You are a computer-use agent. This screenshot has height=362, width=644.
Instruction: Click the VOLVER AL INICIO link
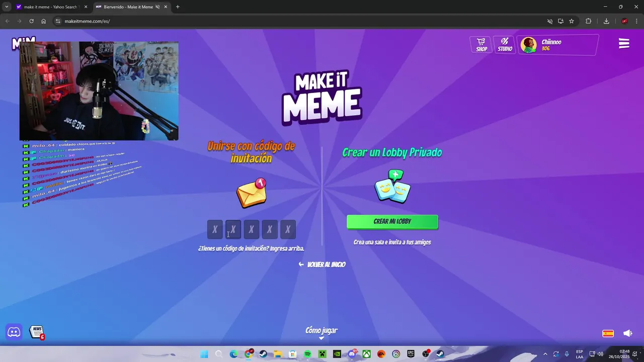pos(322,264)
